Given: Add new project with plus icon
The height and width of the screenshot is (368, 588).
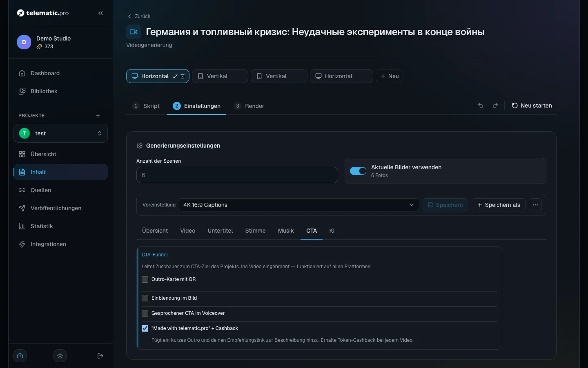Looking at the screenshot, I should coord(98,116).
